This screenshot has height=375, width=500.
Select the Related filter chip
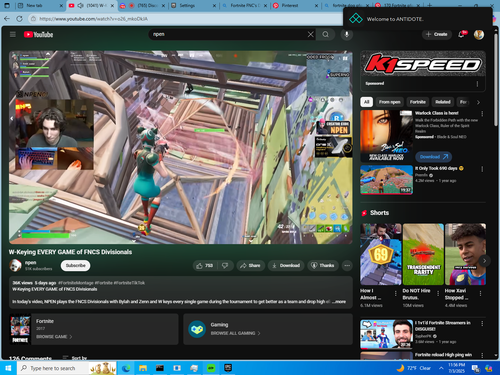443,102
